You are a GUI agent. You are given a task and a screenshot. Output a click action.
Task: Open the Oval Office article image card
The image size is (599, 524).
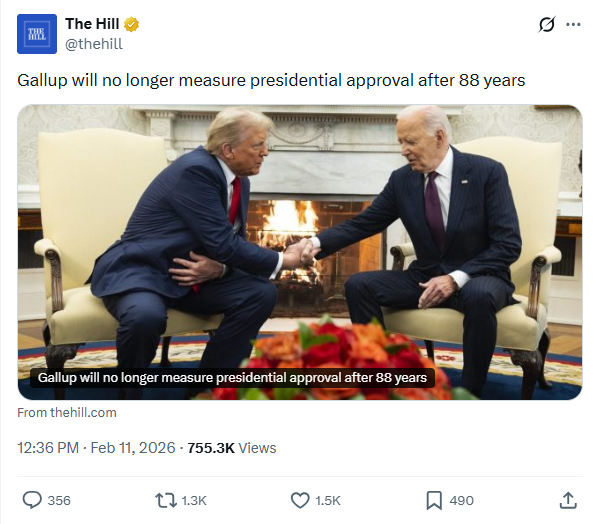pos(300,252)
